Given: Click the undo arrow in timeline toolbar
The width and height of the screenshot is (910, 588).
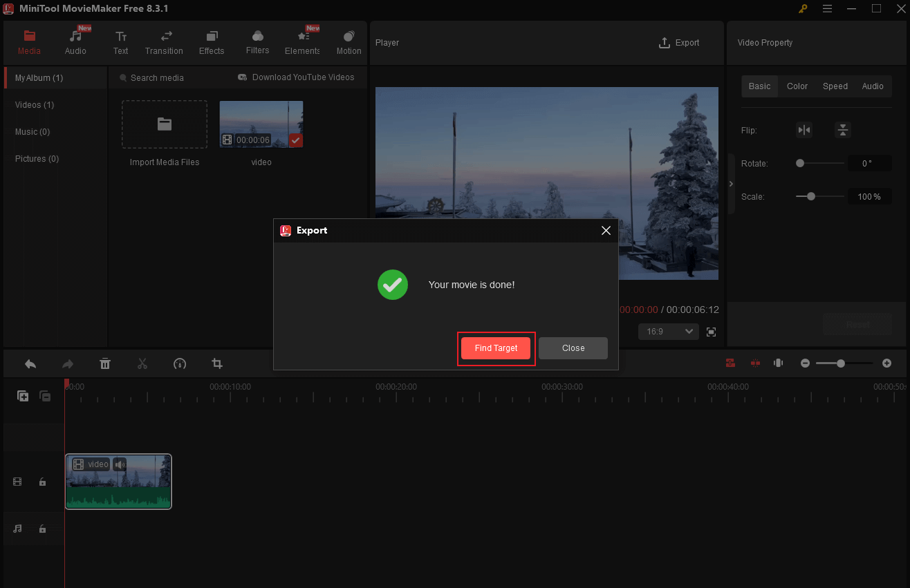Looking at the screenshot, I should click(x=30, y=363).
